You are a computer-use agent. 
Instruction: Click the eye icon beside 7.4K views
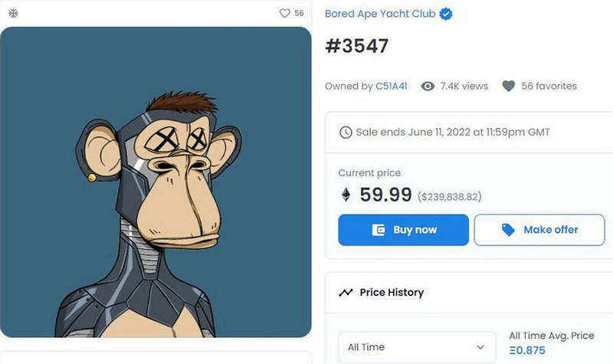click(x=428, y=86)
